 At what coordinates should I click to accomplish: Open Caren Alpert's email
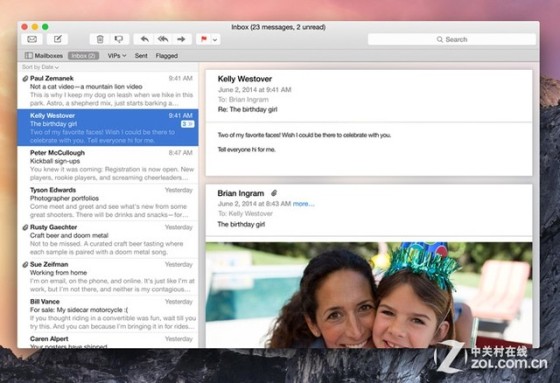click(108, 340)
